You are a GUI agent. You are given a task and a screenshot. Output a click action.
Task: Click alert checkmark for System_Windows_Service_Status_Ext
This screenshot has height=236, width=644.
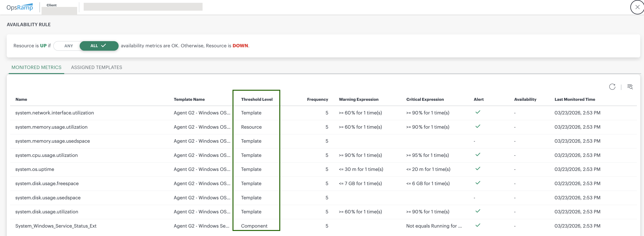click(478, 225)
